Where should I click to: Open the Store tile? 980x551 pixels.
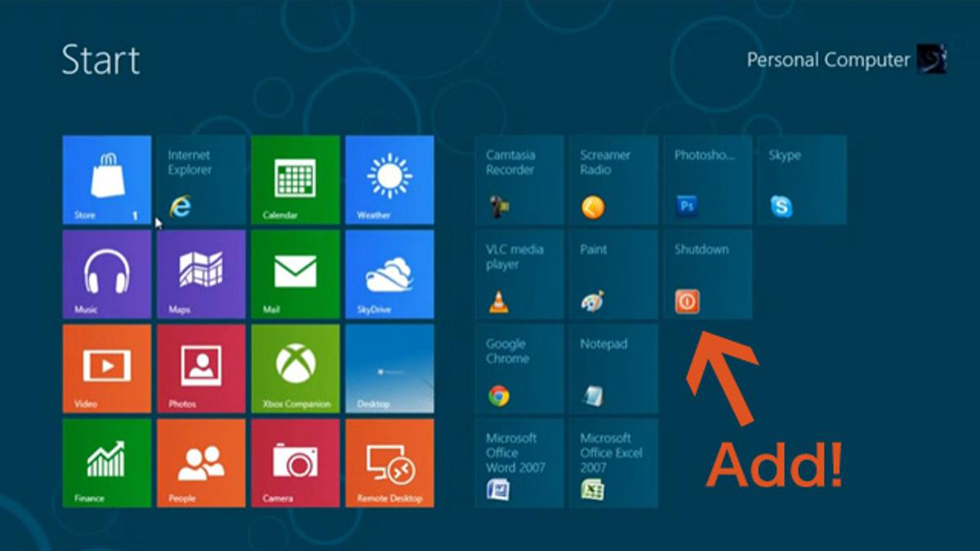[x=107, y=180]
